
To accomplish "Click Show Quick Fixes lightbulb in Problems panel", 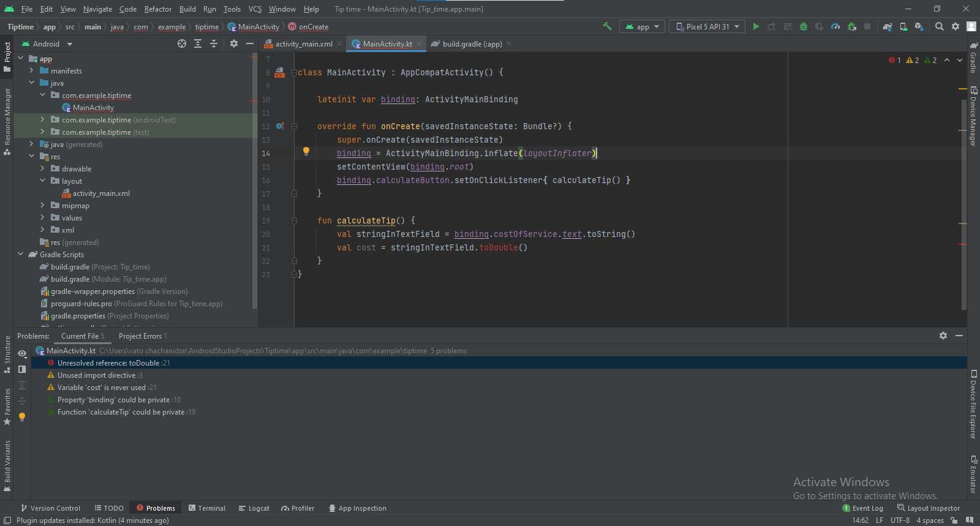I will click(x=22, y=417).
